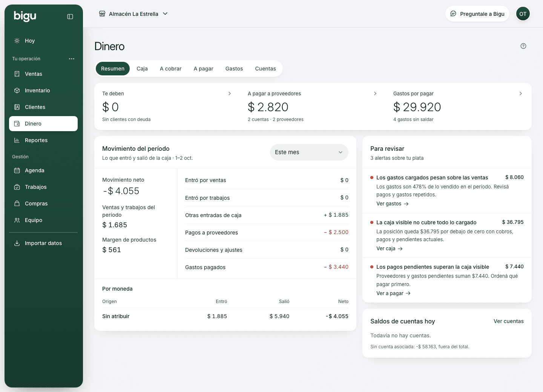543x392 pixels.
Task: Click the Trabajos checklist icon
Action: [17, 187]
